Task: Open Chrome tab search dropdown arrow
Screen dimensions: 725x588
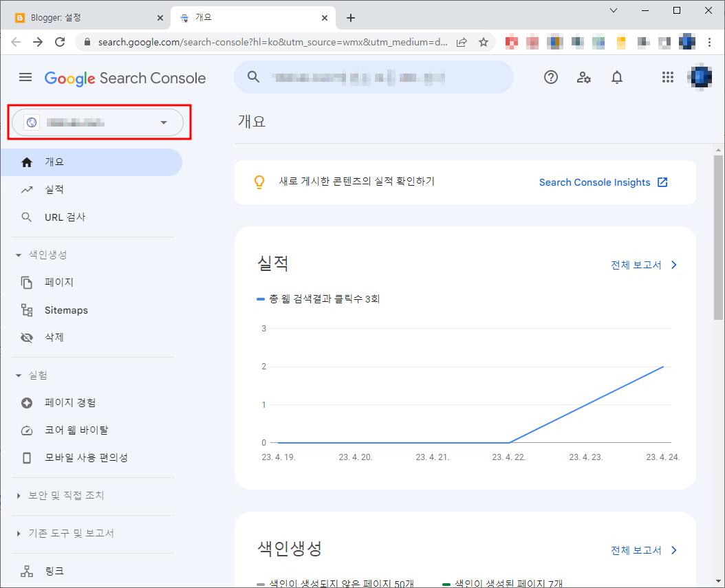Action: click(x=614, y=10)
